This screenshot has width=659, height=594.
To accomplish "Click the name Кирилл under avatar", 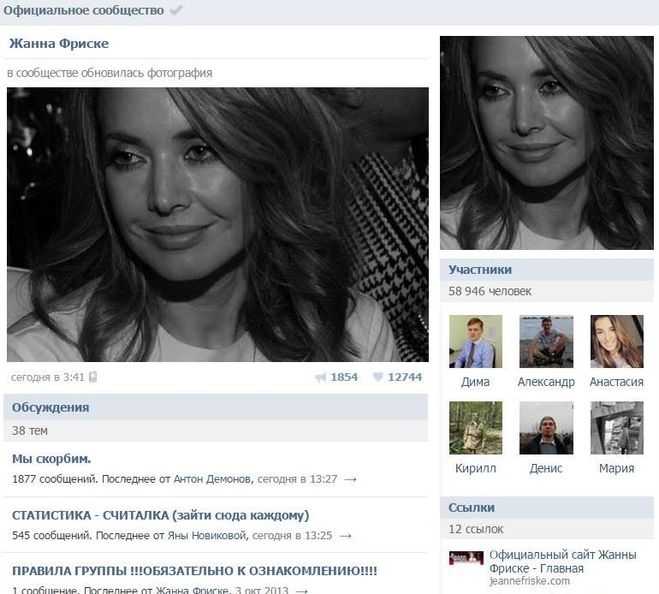I will coord(475,468).
